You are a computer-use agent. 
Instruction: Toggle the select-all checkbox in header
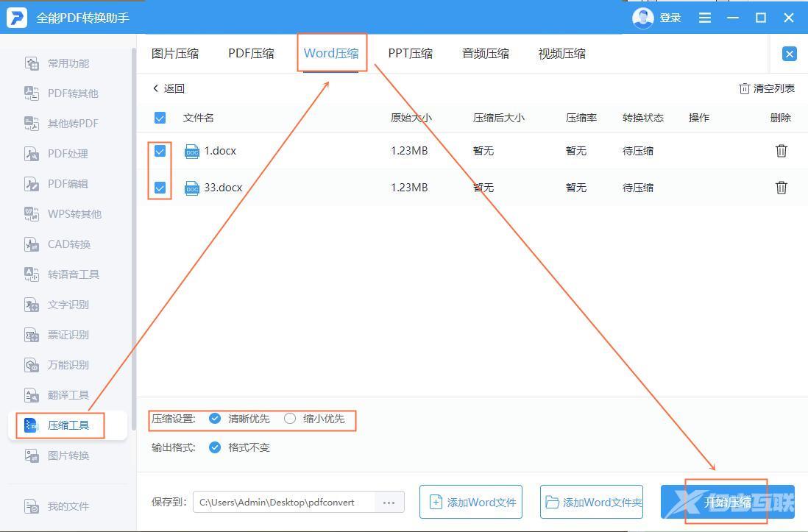coord(160,118)
